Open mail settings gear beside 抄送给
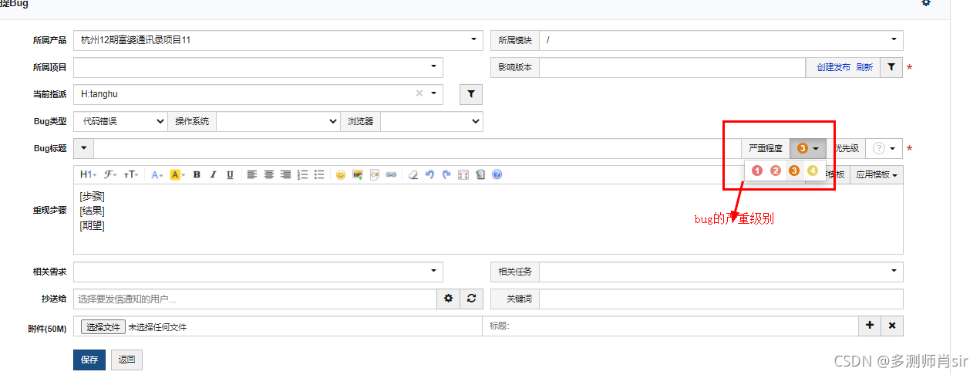Viewport: 980px width, 375px height. [449, 299]
